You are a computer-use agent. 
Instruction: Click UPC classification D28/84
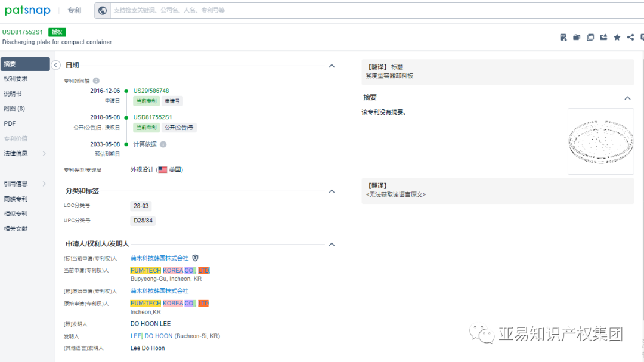(x=143, y=221)
